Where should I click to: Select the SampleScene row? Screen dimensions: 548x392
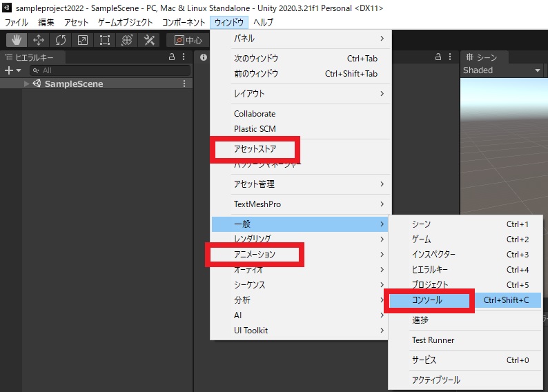tap(96, 84)
